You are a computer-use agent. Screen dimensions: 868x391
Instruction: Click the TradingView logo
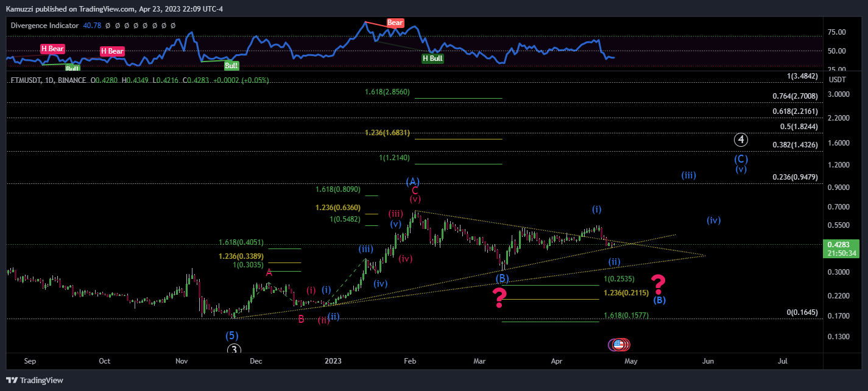click(x=34, y=380)
